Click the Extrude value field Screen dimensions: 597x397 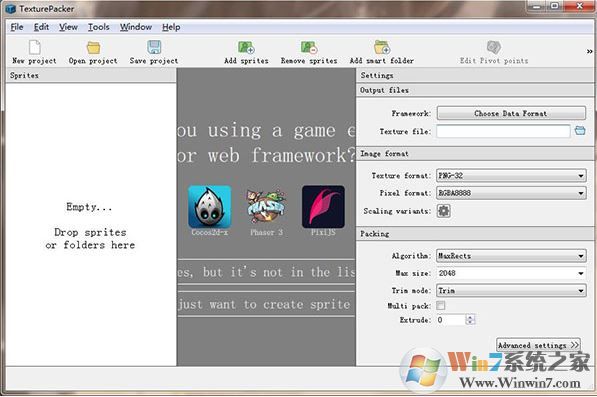coord(451,320)
